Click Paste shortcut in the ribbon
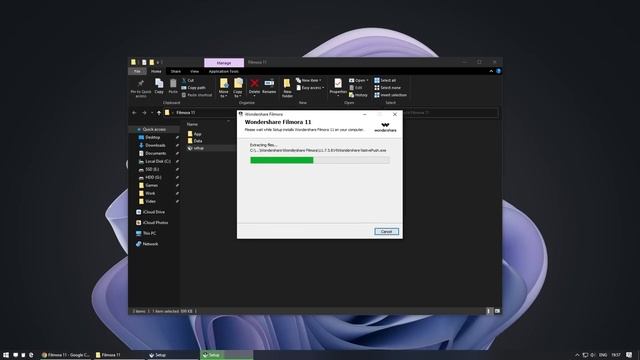This screenshot has width=640, height=360. [x=197, y=95]
